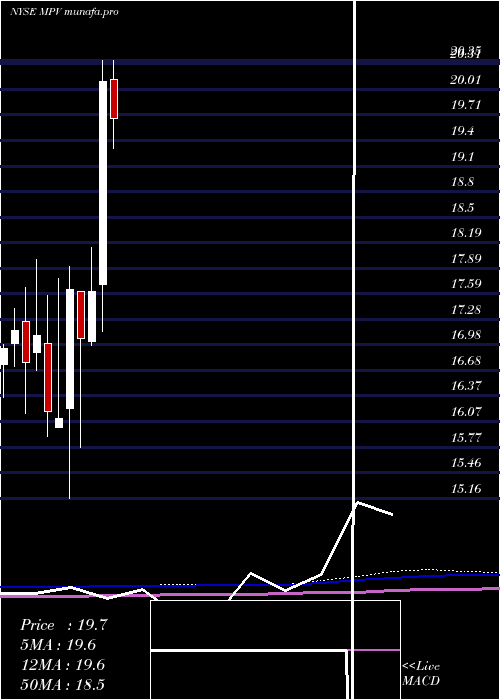Click the 18.8 price axis label

463,182
